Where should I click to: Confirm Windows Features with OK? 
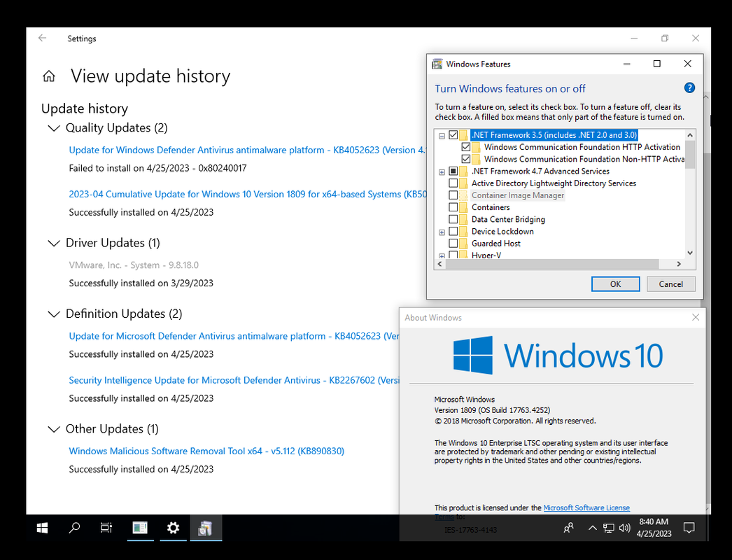(x=615, y=284)
